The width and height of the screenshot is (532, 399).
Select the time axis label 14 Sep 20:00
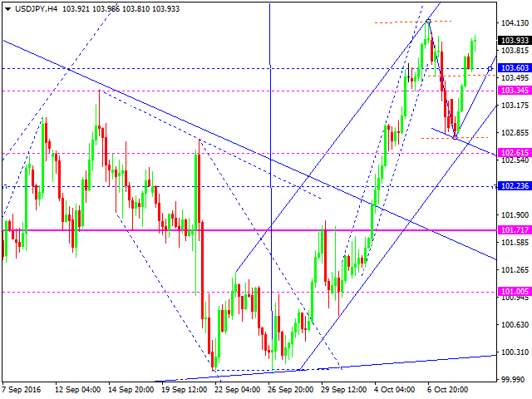[x=131, y=390]
